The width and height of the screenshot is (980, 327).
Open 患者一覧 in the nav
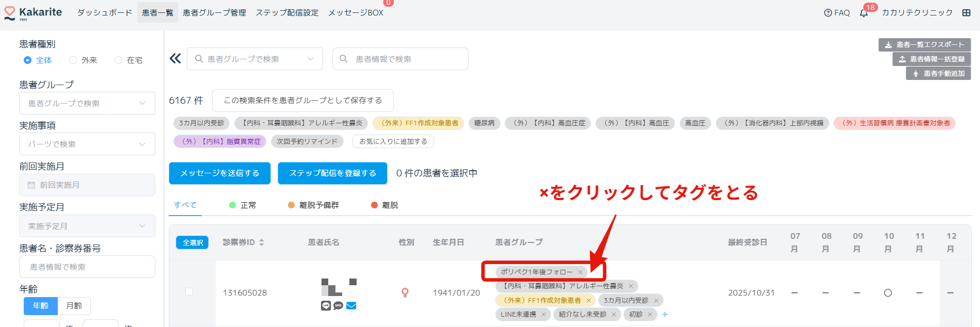[x=157, y=12]
